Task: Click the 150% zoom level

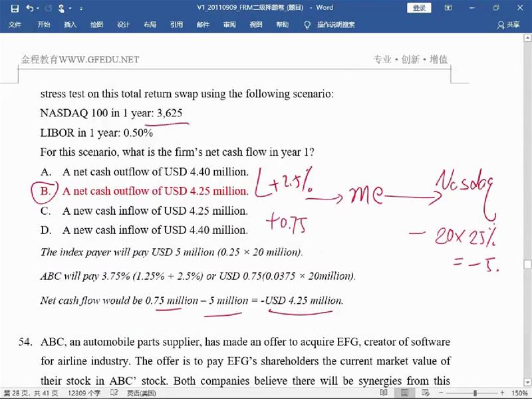Action: coord(519,393)
